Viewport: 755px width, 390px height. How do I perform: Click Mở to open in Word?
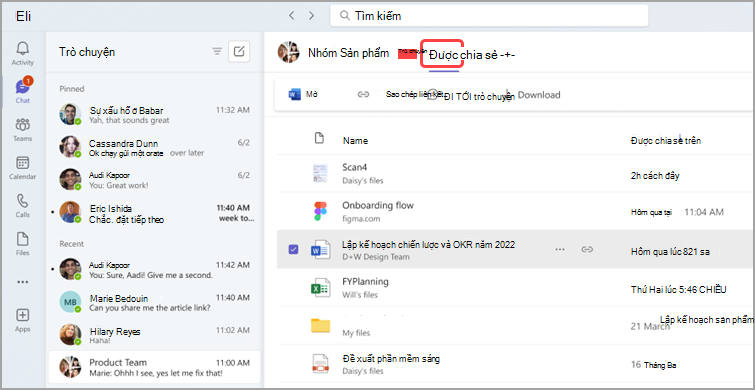click(303, 94)
